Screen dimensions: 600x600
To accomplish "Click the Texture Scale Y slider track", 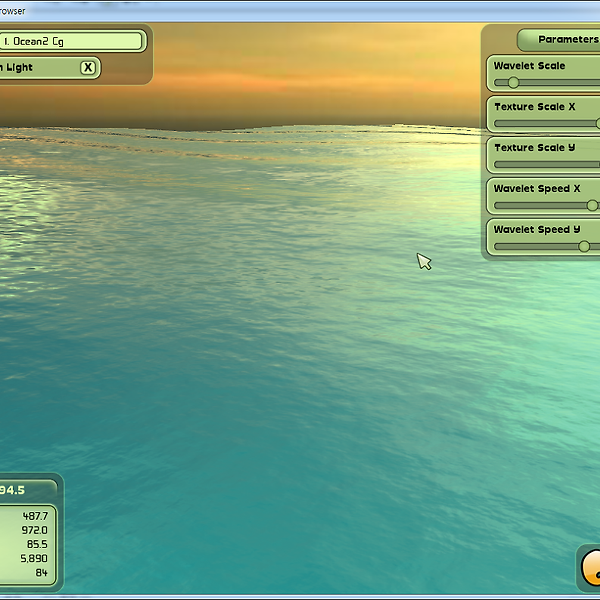I will [545, 164].
